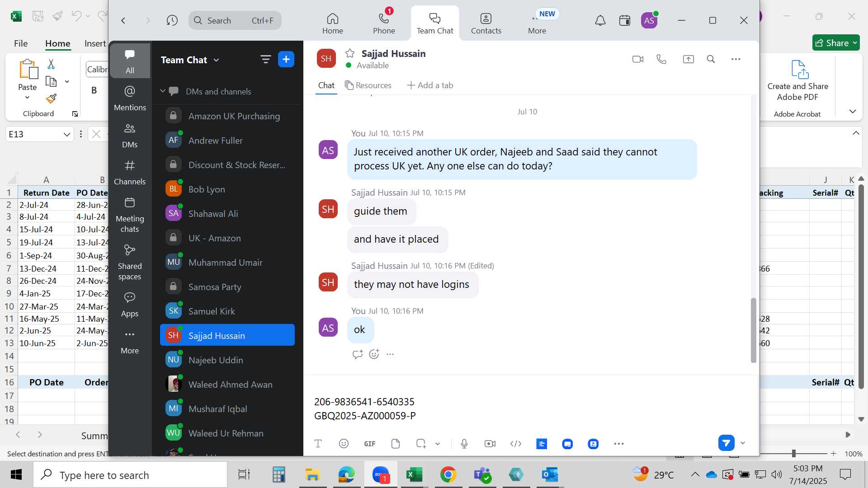Open the chat with Najeeb Uddin

pyautogui.click(x=227, y=360)
